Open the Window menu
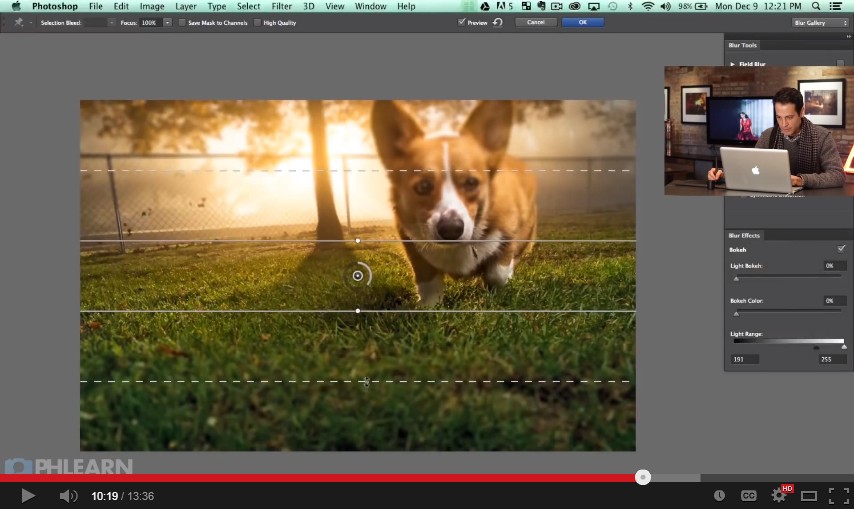This screenshot has width=854, height=509. pos(370,6)
